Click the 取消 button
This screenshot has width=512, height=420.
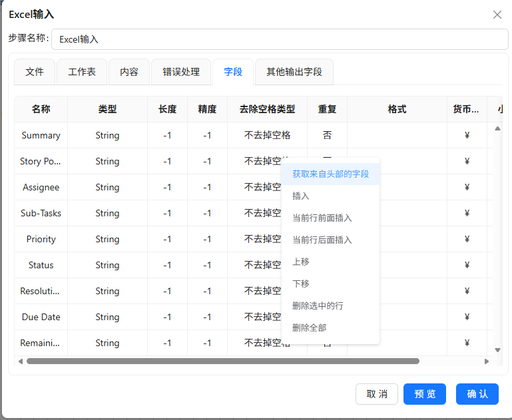click(377, 394)
